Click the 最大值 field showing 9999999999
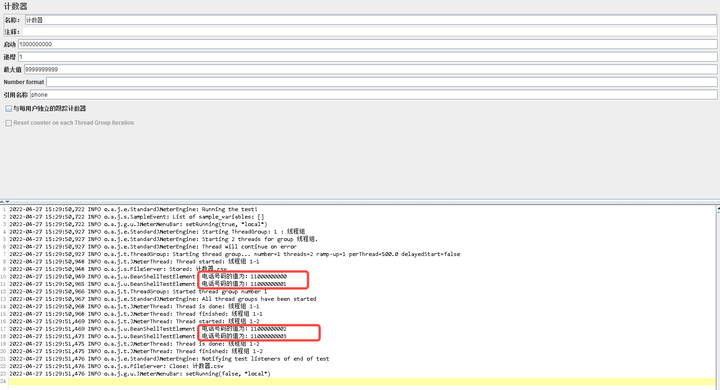This screenshot has width=720, height=390. 370,69
